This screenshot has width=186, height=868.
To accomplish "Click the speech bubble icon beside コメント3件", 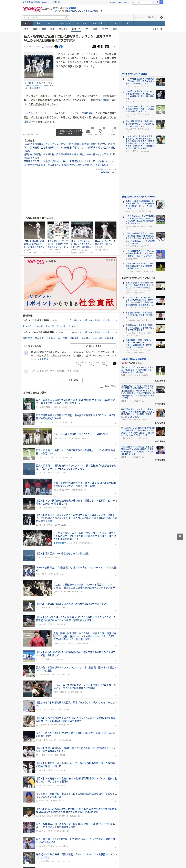I will coord(25,346).
